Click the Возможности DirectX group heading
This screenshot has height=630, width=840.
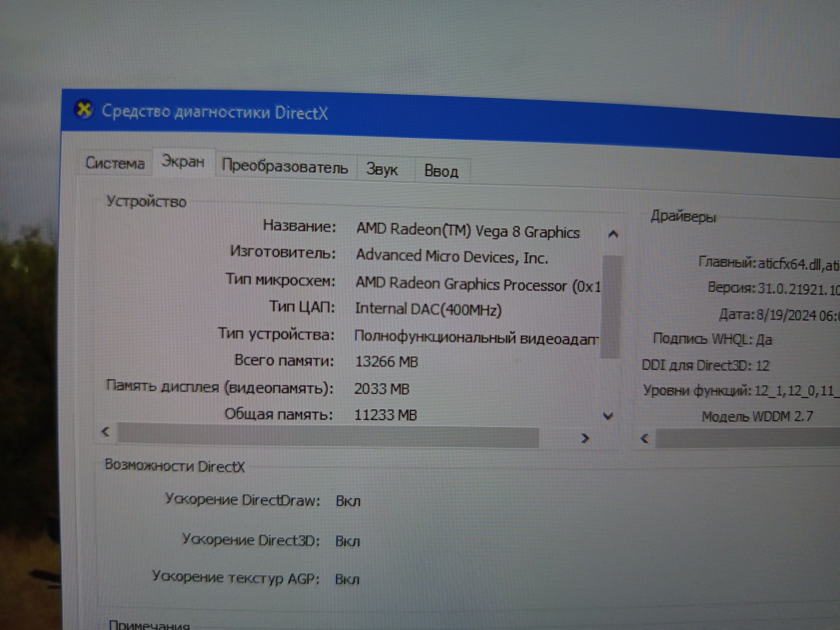pyautogui.click(x=174, y=465)
